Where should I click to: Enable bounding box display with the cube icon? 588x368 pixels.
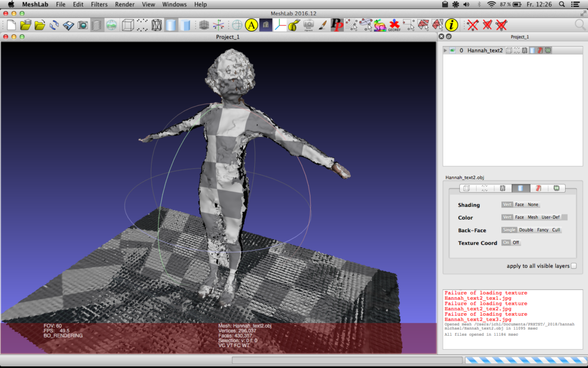[127, 25]
